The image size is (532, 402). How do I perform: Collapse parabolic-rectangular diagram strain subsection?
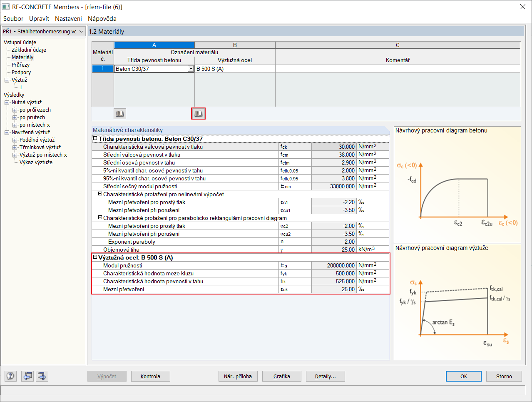click(x=100, y=217)
